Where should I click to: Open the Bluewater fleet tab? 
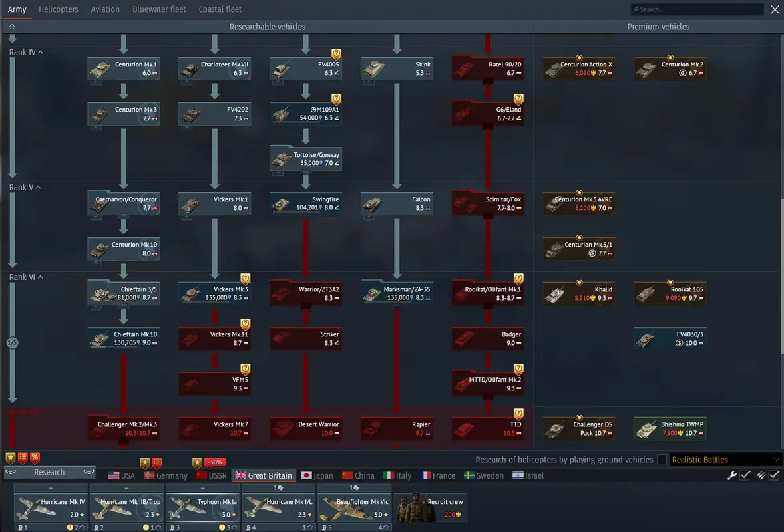coord(159,9)
